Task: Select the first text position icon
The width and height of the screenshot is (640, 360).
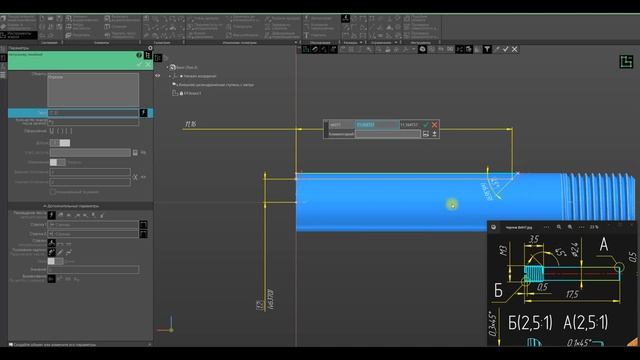Action: [51, 252]
